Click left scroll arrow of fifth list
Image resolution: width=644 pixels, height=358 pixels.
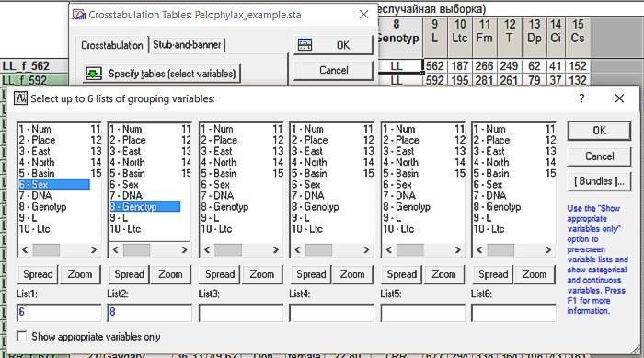pos(389,250)
